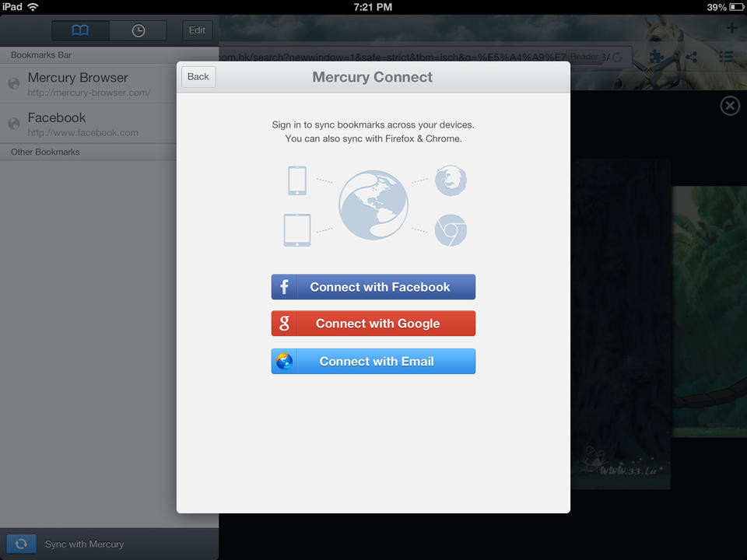Tap the battery indicator in status bar
The height and width of the screenshot is (560, 747).
(735, 7)
